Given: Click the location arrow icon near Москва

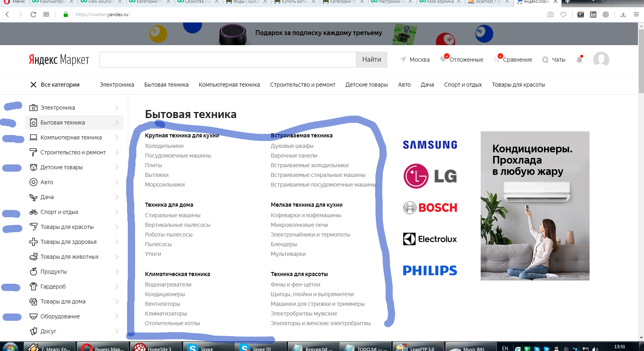Looking at the screenshot, I should 403,59.
